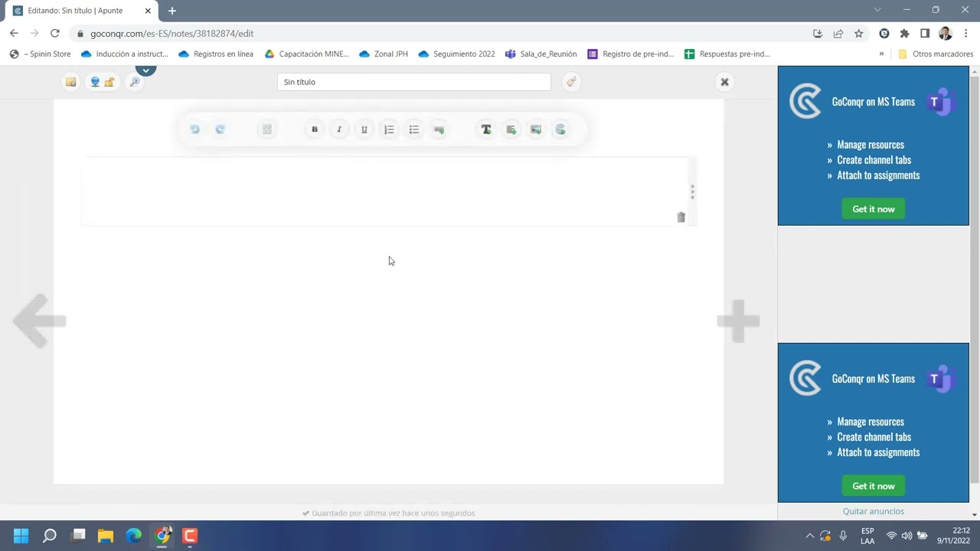Go to the previous page with the left arrow

coord(39,321)
